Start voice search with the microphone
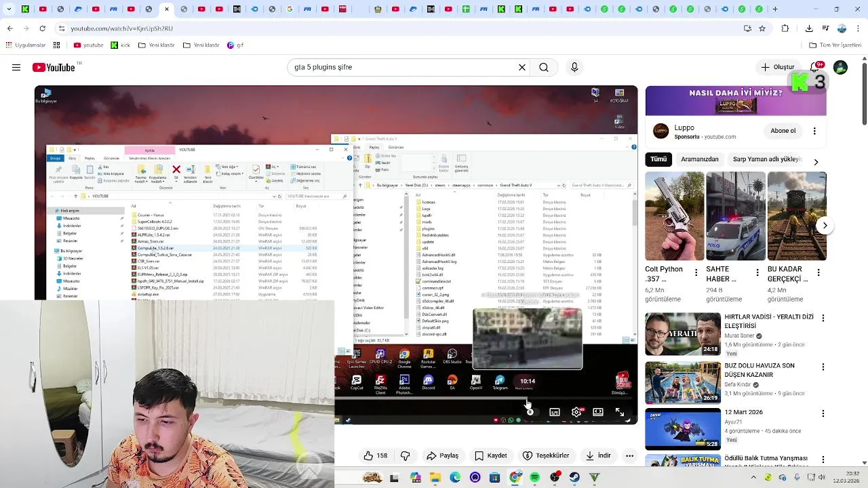The height and width of the screenshot is (488, 868). pos(574,67)
